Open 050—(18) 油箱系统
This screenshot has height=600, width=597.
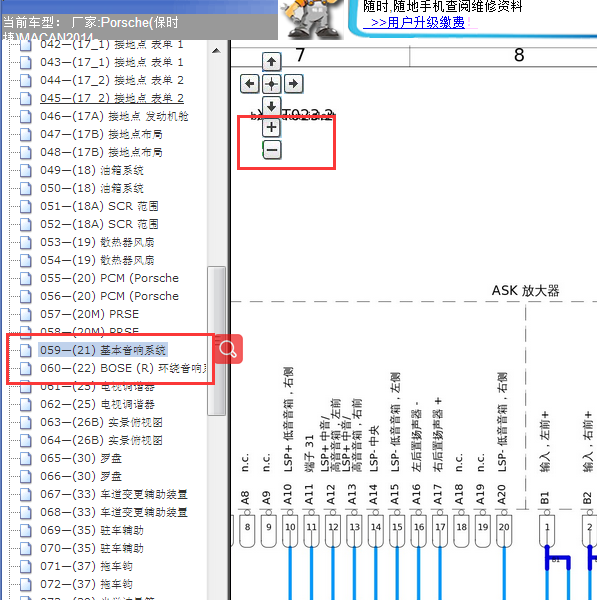pos(92,188)
